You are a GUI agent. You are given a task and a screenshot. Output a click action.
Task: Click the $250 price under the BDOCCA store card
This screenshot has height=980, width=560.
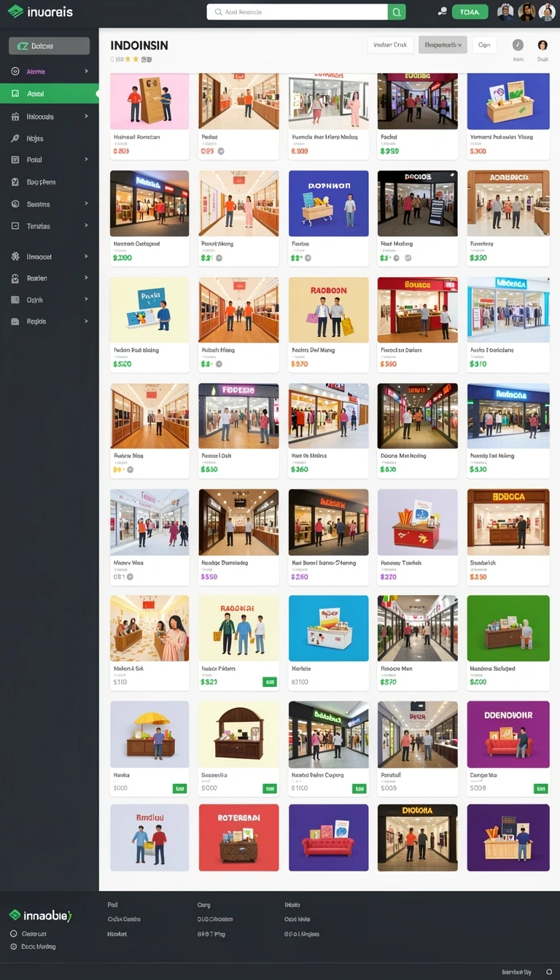click(478, 576)
